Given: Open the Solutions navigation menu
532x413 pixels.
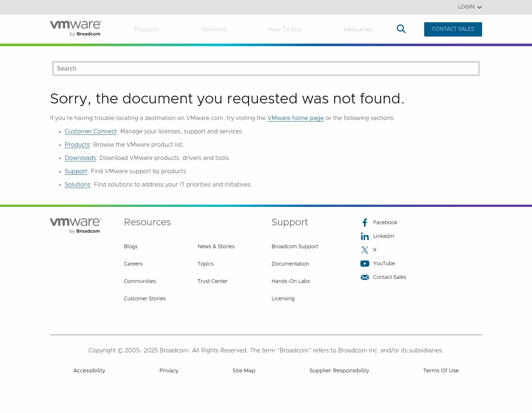Looking at the screenshot, I should pyautogui.click(x=214, y=29).
